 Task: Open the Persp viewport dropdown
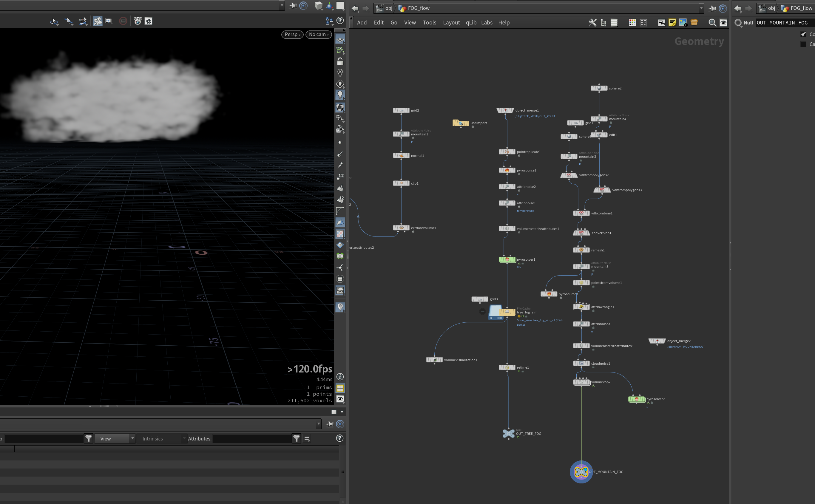click(x=292, y=34)
